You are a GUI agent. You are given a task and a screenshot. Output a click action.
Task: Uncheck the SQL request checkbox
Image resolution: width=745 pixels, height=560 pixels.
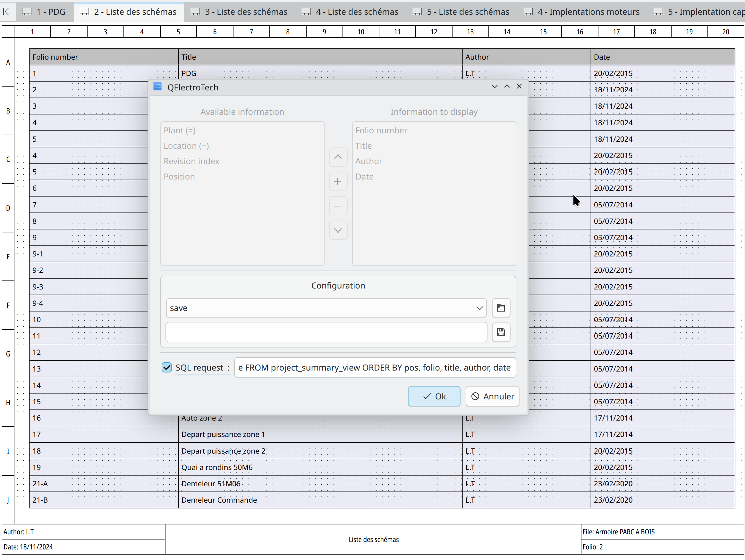(167, 367)
